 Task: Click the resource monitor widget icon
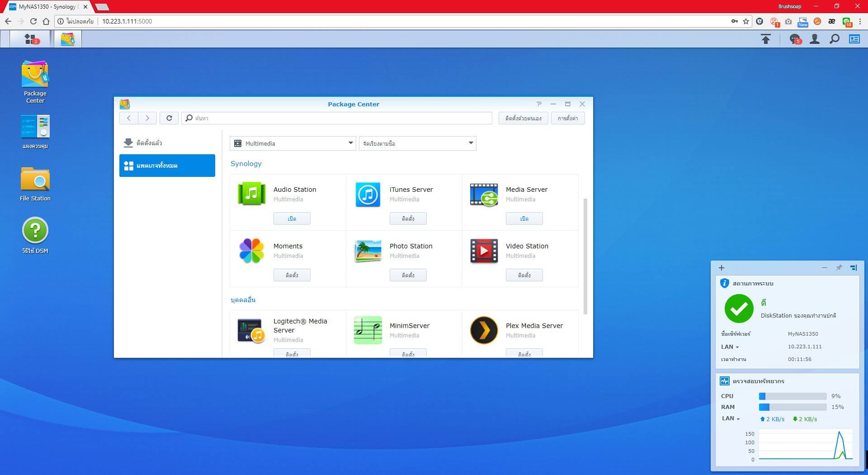(724, 381)
